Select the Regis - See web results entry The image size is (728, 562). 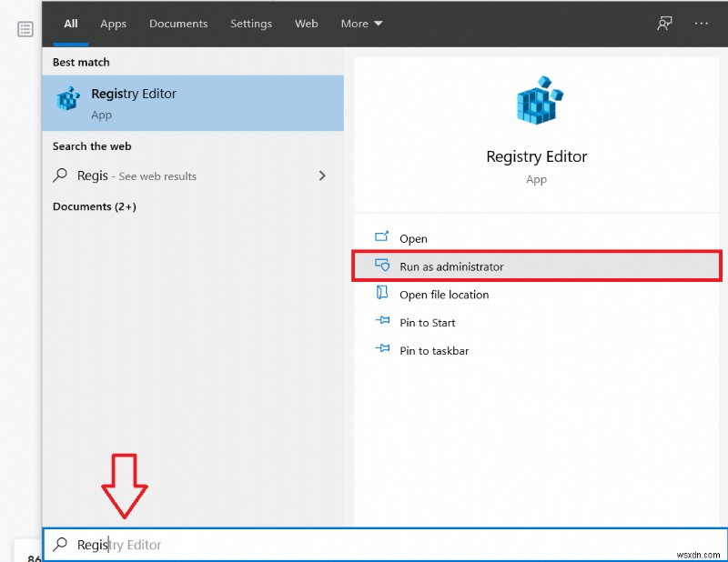click(x=136, y=176)
